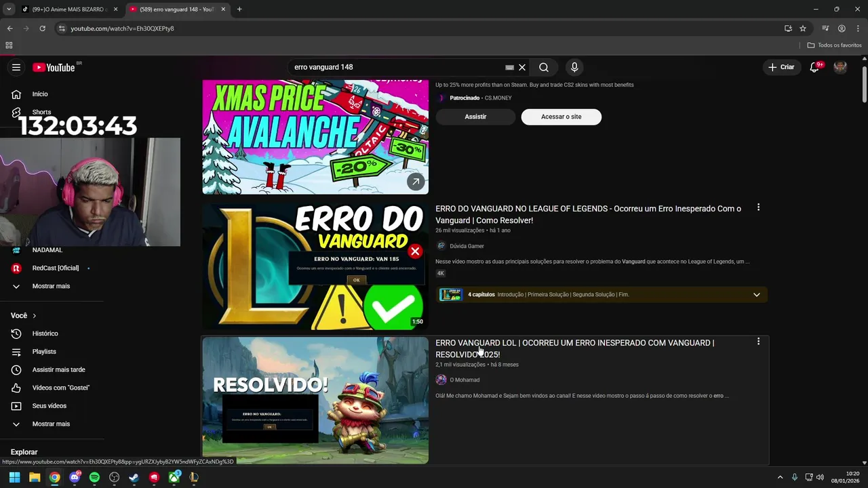
Task: Open Steam from the taskbar
Action: tap(134, 477)
